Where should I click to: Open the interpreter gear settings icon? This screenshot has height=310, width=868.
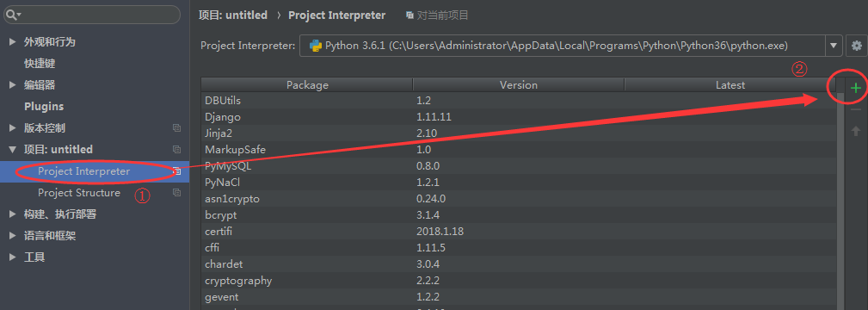tap(857, 46)
